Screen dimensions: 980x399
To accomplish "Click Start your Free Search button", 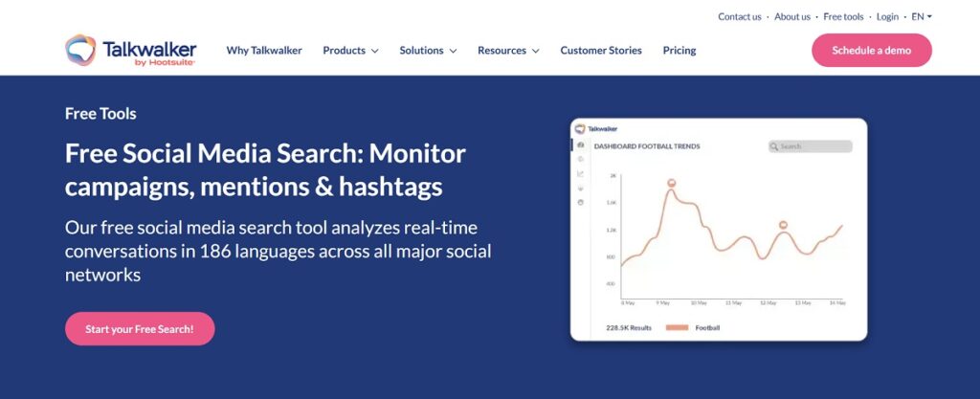I will coord(140,329).
